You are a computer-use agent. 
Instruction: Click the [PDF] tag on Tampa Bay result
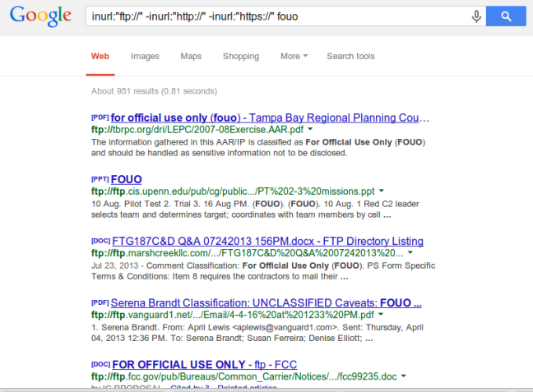click(x=100, y=118)
